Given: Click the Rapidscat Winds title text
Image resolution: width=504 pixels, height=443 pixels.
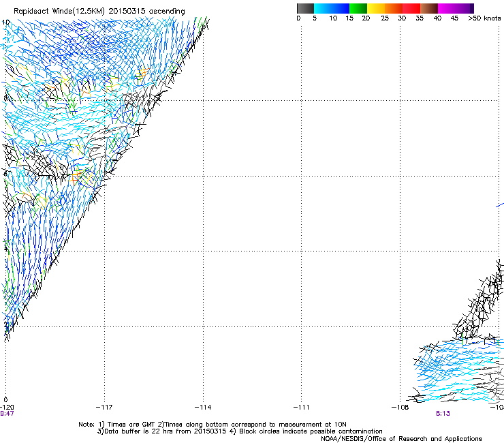Looking at the screenshot, I should coord(99,12).
